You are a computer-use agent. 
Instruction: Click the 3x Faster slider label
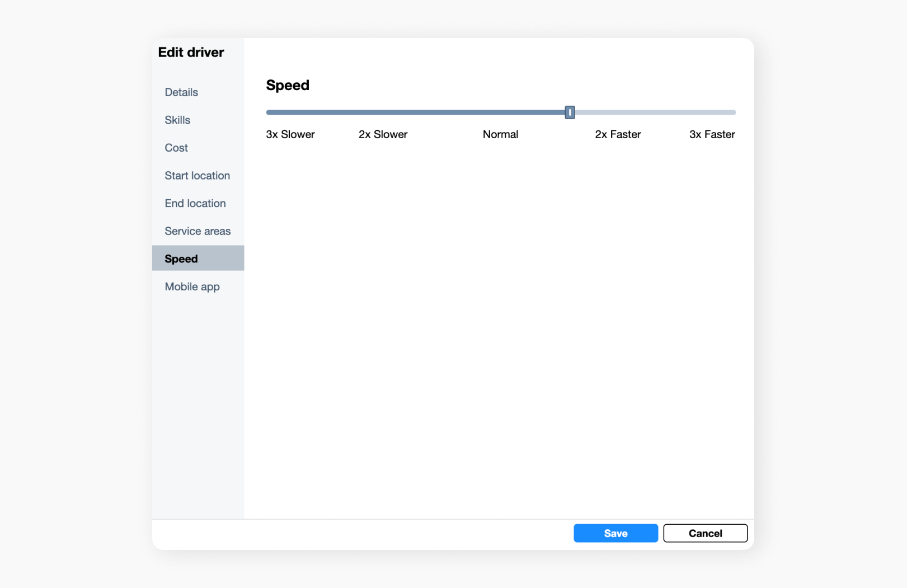tap(712, 134)
